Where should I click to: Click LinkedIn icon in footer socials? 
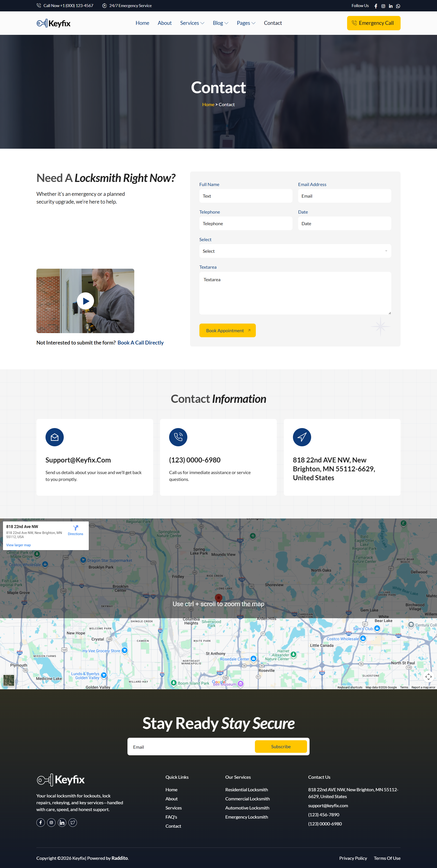(62, 822)
